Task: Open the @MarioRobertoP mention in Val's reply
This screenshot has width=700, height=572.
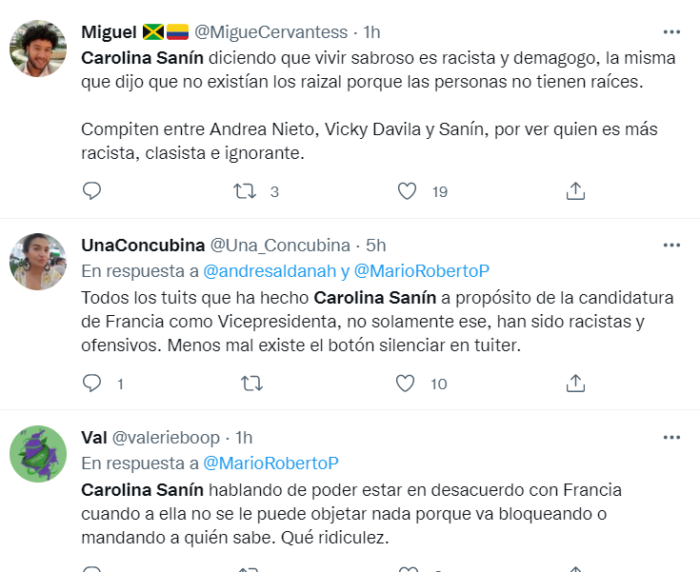Action: click(271, 463)
